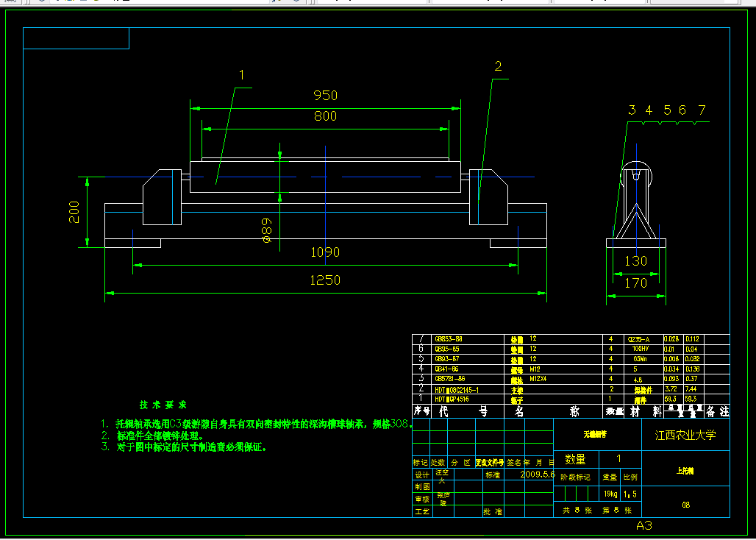Click the 备注 column header
The height and width of the screenshot is (540, 756).
pos(718,411)
